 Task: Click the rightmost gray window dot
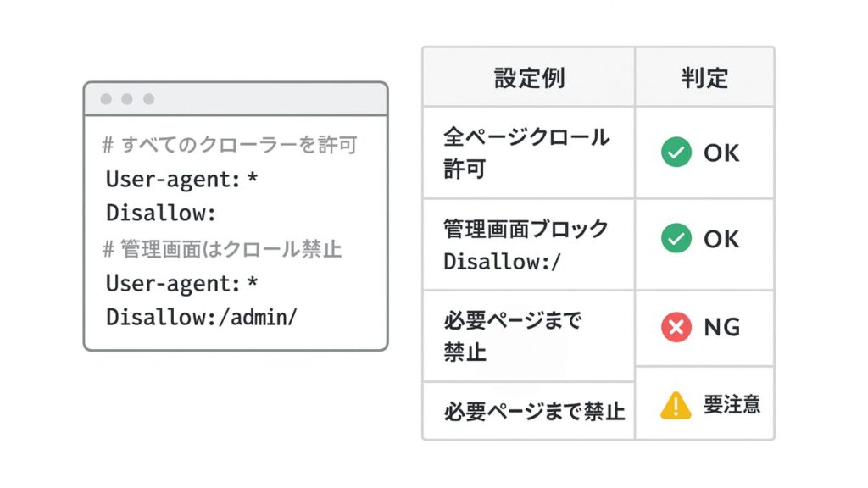(x=148, y=99)
